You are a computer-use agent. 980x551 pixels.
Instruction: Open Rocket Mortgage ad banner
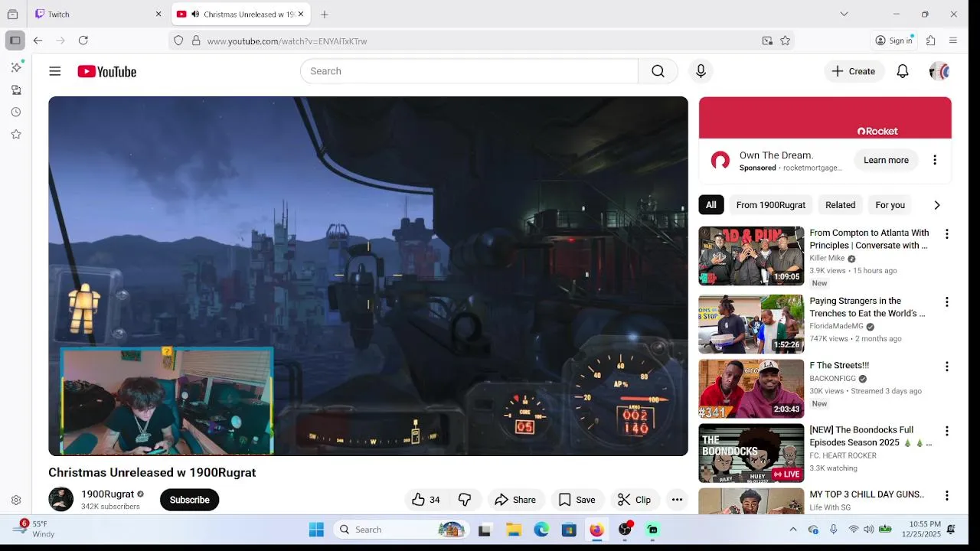point(825,118)
